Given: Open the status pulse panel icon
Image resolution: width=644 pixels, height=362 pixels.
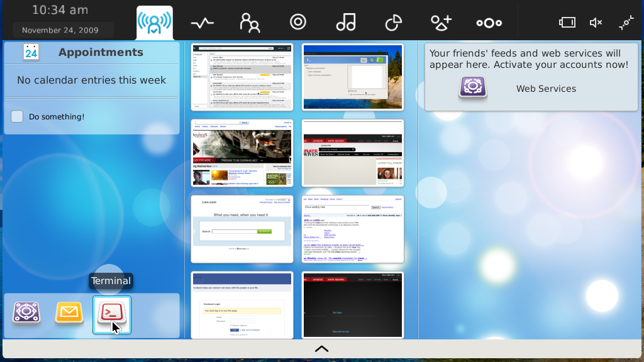Looking at the screenshot, I should click(202, 23).
